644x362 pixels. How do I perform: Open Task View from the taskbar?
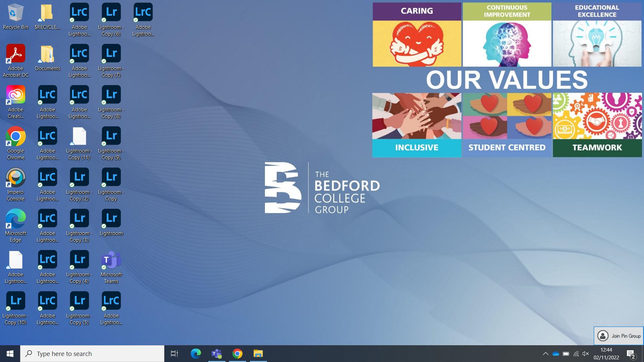pos(174,354)
